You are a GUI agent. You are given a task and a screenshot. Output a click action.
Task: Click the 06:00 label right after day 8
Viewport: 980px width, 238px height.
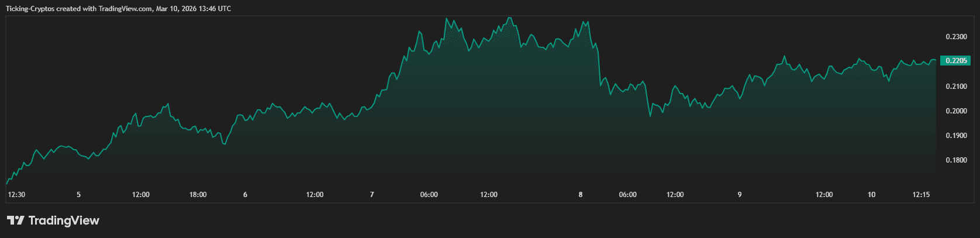[x=628, y=195]
